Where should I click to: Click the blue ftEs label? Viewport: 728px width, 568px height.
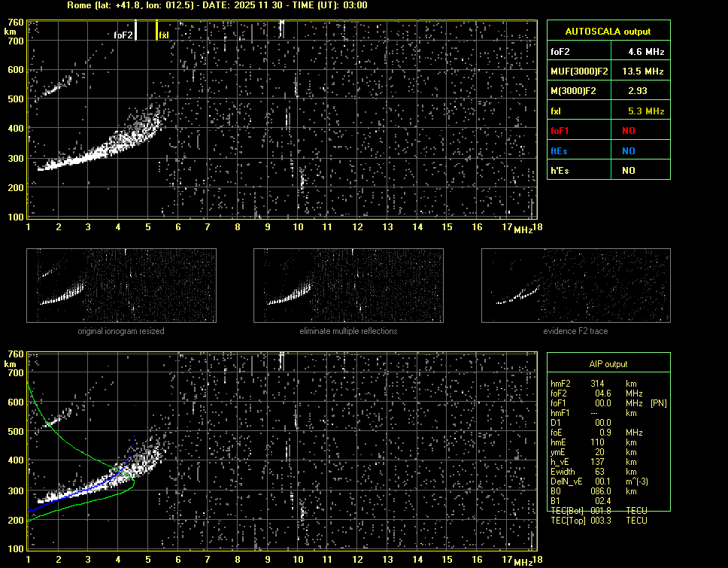(560, 150)
